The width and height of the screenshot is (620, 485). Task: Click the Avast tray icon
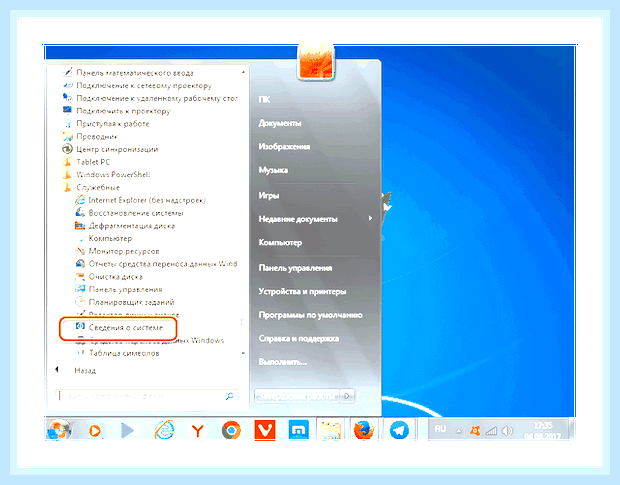pos(475,430)
